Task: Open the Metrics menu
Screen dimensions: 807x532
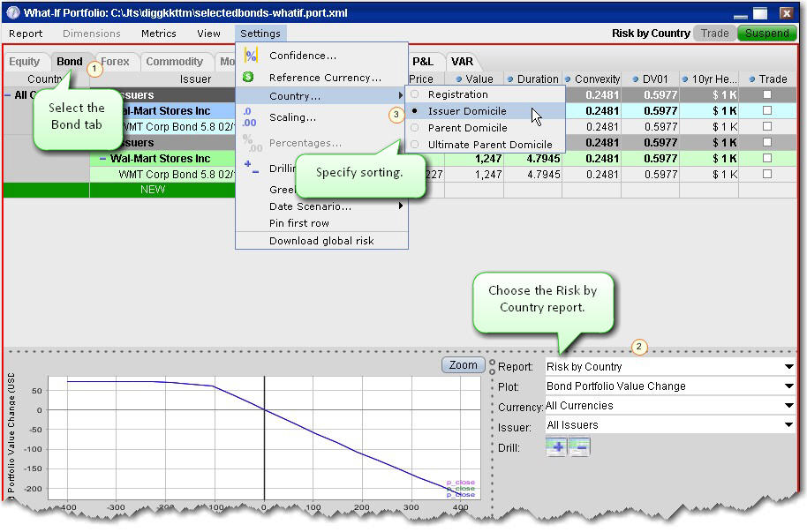Action: pos(159,34)
